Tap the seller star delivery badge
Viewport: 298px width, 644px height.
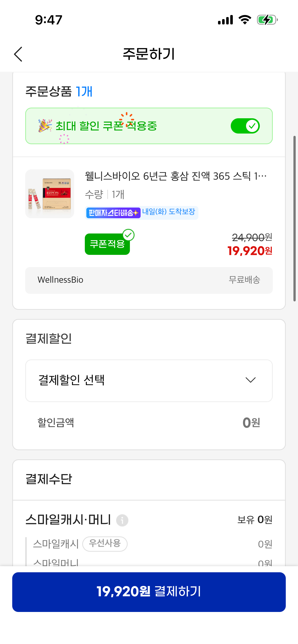[113, 213]
